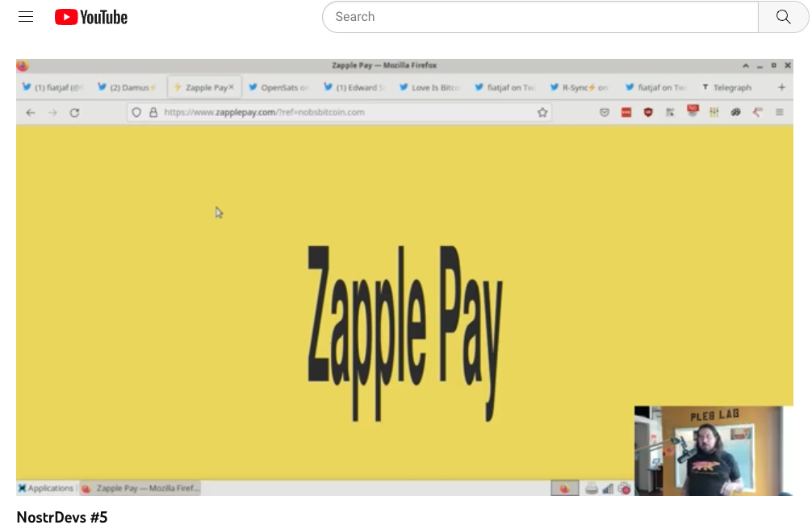
Task: Close the Zapple Pay tab with X
Action: (x=232, y=87)
